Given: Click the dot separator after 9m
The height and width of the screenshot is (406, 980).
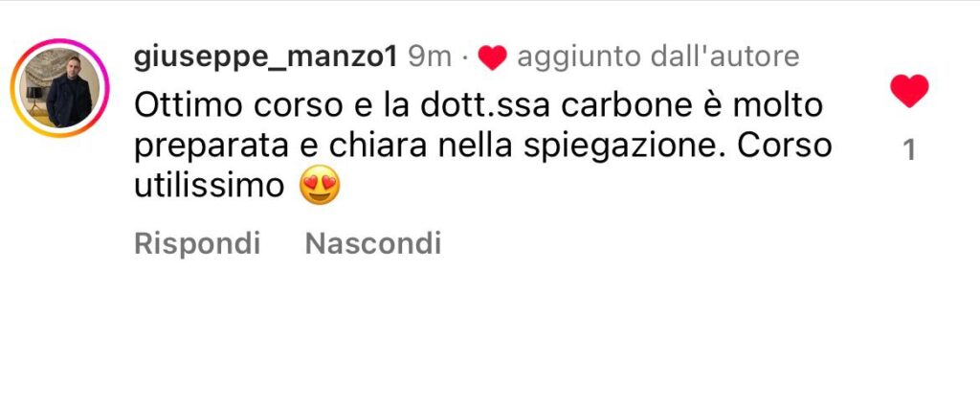Looking at the screenshot, I should [x=464, y=58].
